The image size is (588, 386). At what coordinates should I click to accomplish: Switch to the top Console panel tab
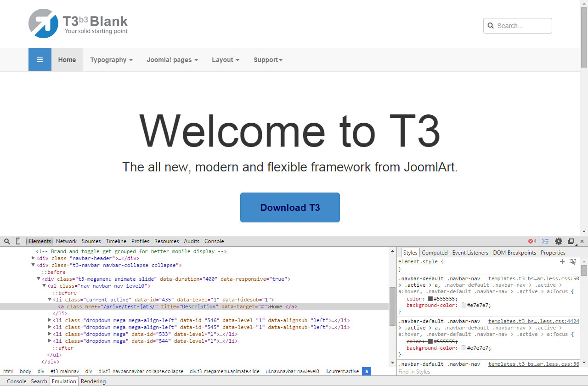(x=214, y=241)
